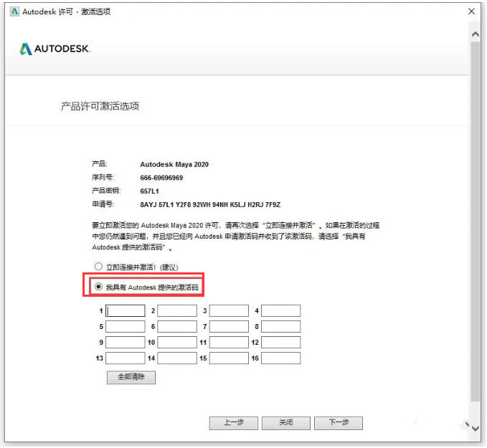Viewport: 487px width, 448px height.
Task: Click activation code field 8
Action: coord(280,326)
